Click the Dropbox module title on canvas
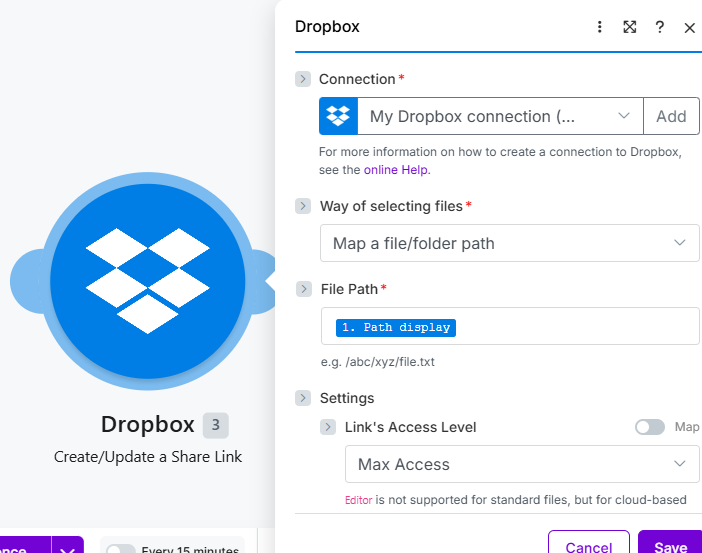This screenshot has height=553, width=702. click(x=148, y=424)
